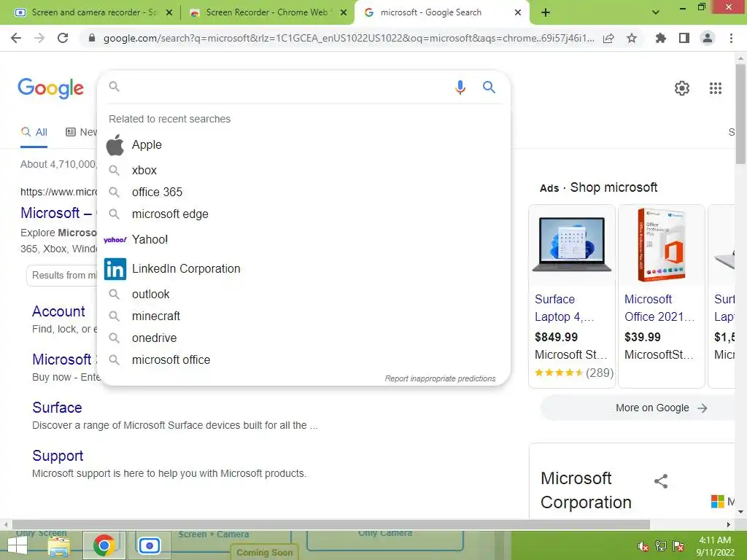Select the All results tab
The width and height of the screenshot is (747, 560).
pyautogui.click(x=34, y=133)
